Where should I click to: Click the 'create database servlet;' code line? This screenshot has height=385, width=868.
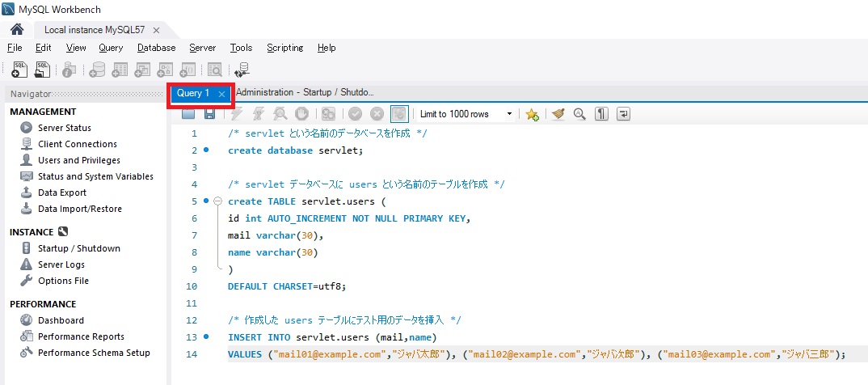[296, 150]
